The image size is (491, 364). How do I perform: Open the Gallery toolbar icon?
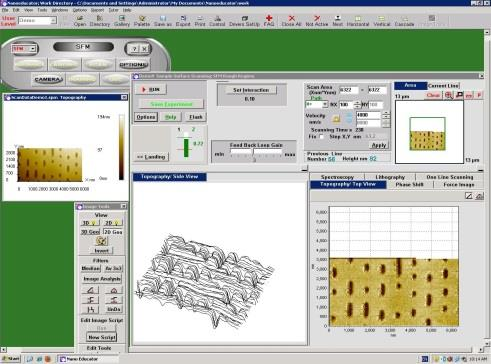point(122,21)
